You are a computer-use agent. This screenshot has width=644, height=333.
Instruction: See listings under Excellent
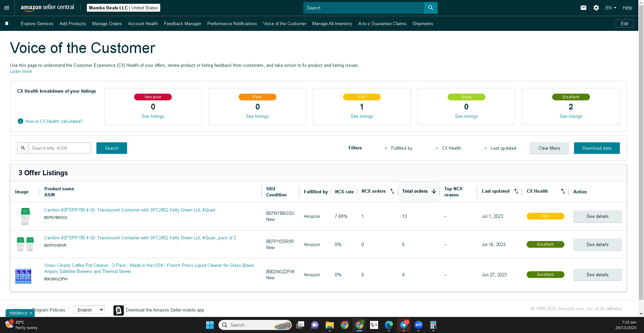coord(571,116)
